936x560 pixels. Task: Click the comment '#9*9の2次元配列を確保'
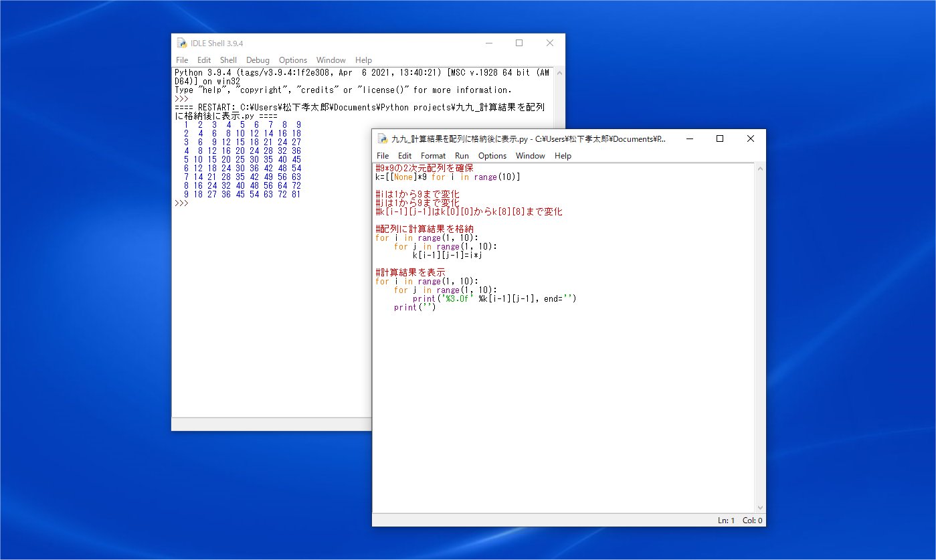click(424, 169)
